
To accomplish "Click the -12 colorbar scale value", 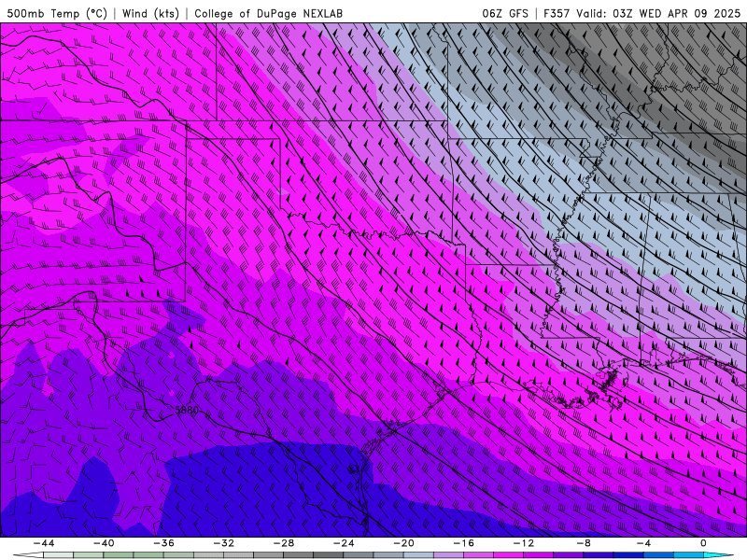I will pyautogui.click(x=524, y=543).
